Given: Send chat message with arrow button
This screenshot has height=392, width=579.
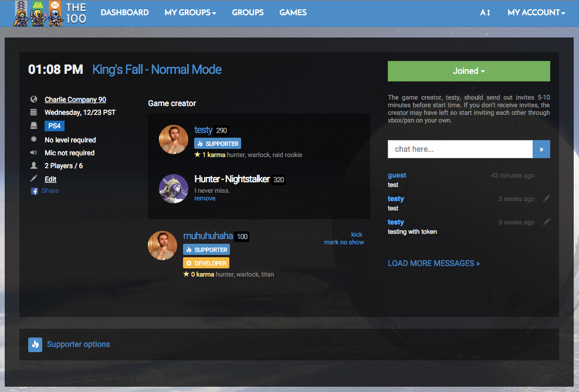Looking at the screenshot, I should (x=541, y=149).
